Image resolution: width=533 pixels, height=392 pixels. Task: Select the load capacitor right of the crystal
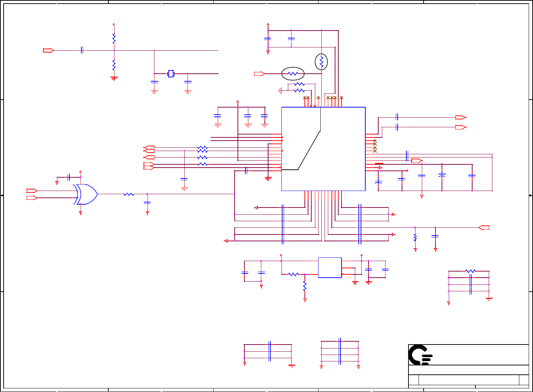[188, 82]
